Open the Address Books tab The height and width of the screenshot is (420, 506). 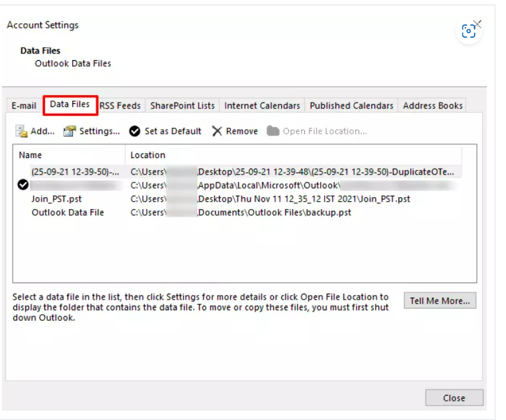[433, 105]
